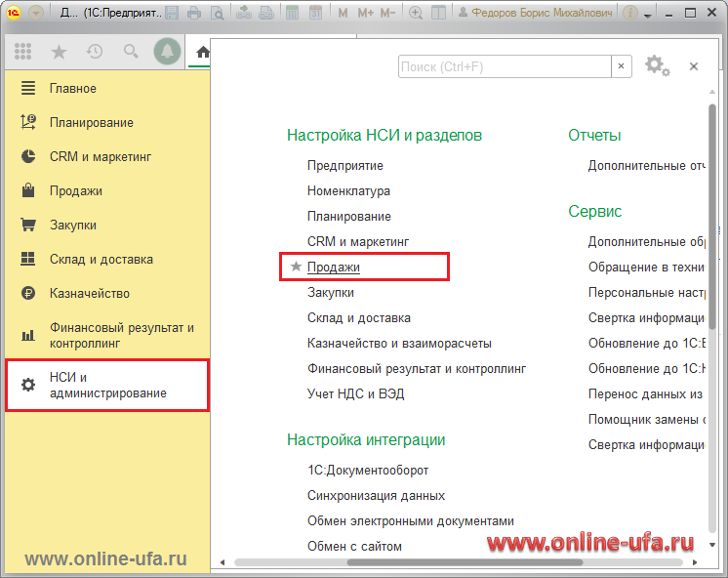Click the horizontal scrollbar thumb

465,562
